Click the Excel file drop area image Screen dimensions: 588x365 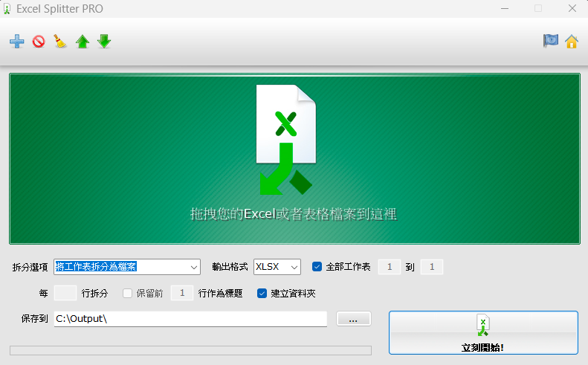295,158
